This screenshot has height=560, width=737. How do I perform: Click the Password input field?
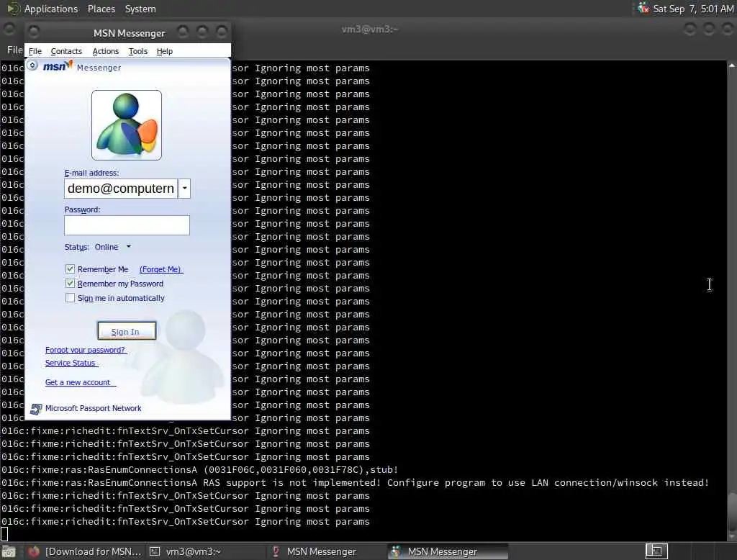click(127, 225)
